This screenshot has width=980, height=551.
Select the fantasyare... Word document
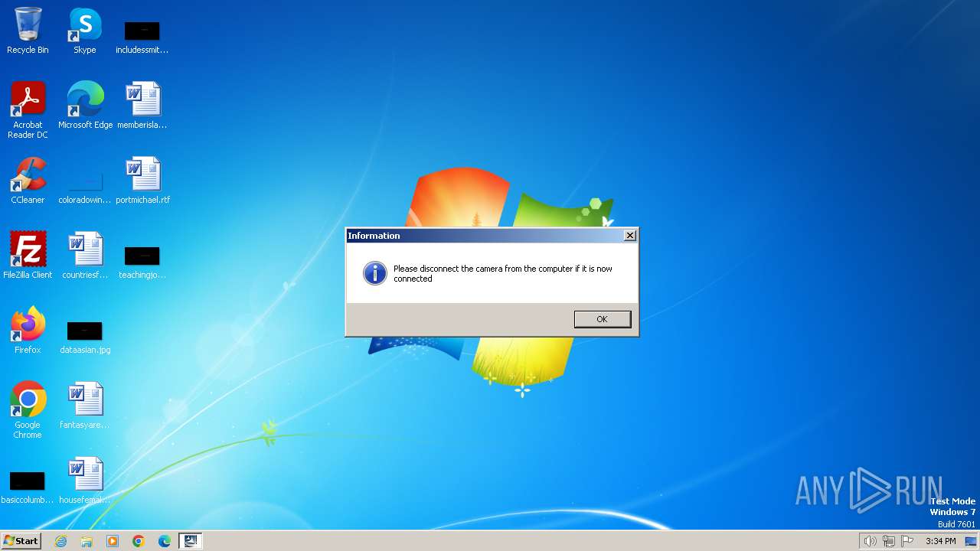pyautogui.click(x=85, y=406)
